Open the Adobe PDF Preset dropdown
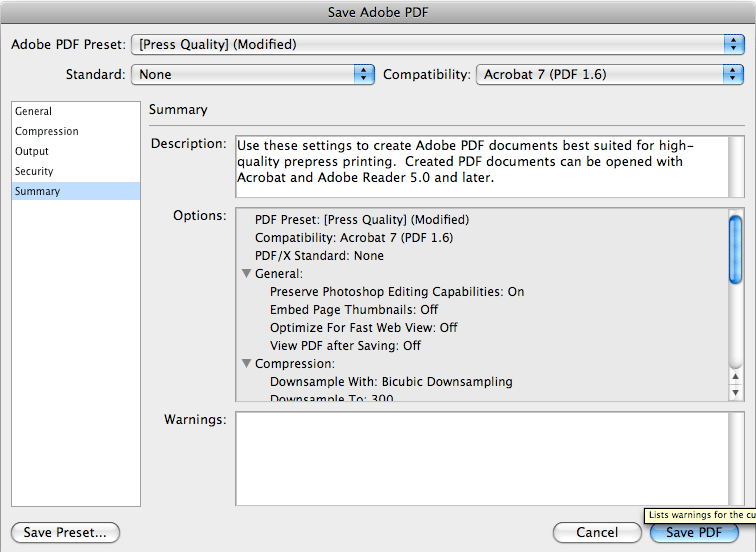This screenshot has height=552, width=756. (x=438, y=45)
